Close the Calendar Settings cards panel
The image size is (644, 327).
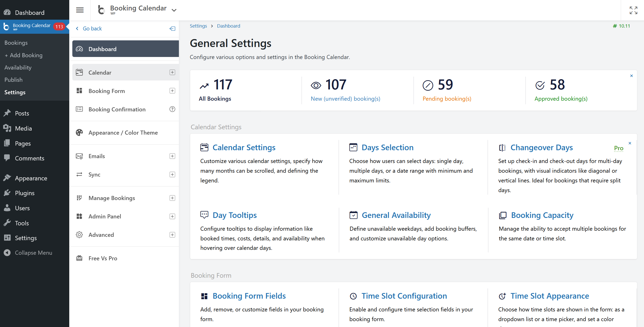point(630,143)
